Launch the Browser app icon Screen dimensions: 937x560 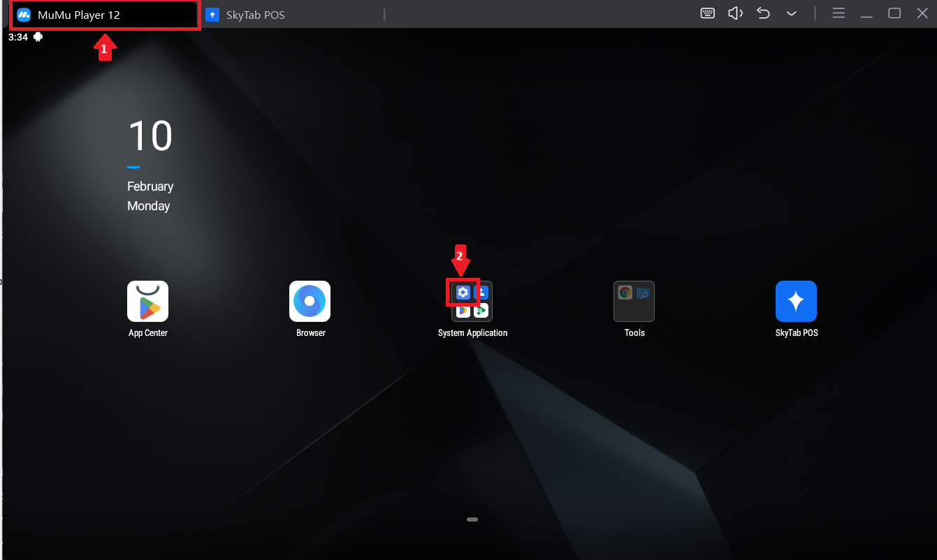click(x=310, y=301)
